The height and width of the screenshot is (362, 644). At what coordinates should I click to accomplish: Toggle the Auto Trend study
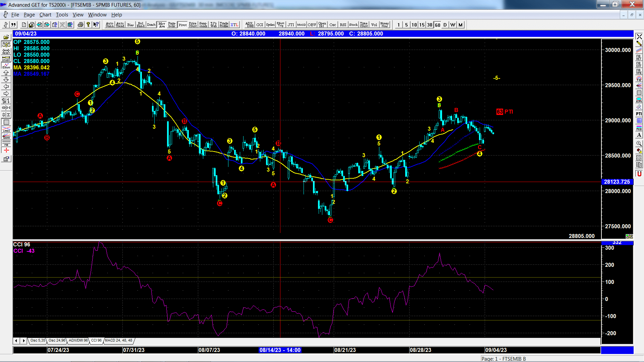pyautogui.click(x=120, y=25)
